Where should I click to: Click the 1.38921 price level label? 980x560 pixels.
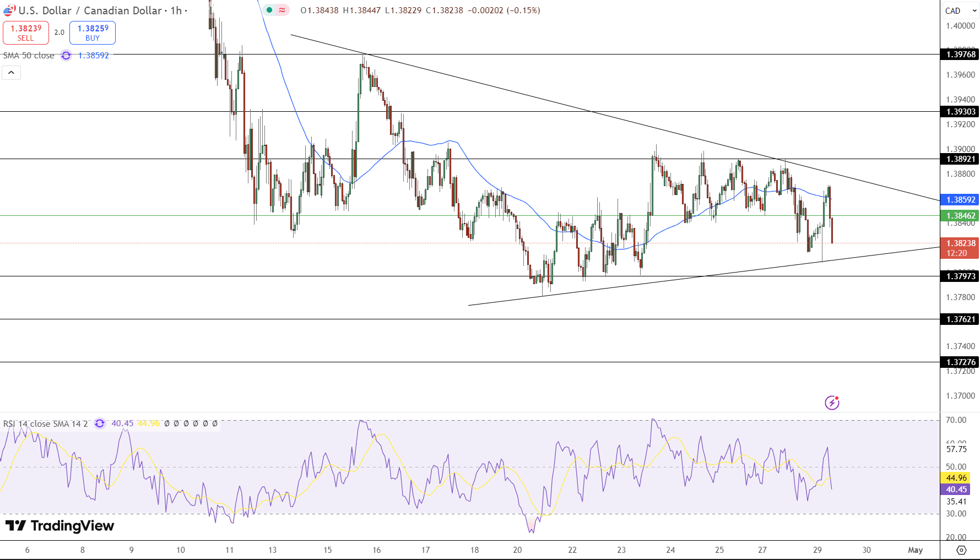point(960,159)
